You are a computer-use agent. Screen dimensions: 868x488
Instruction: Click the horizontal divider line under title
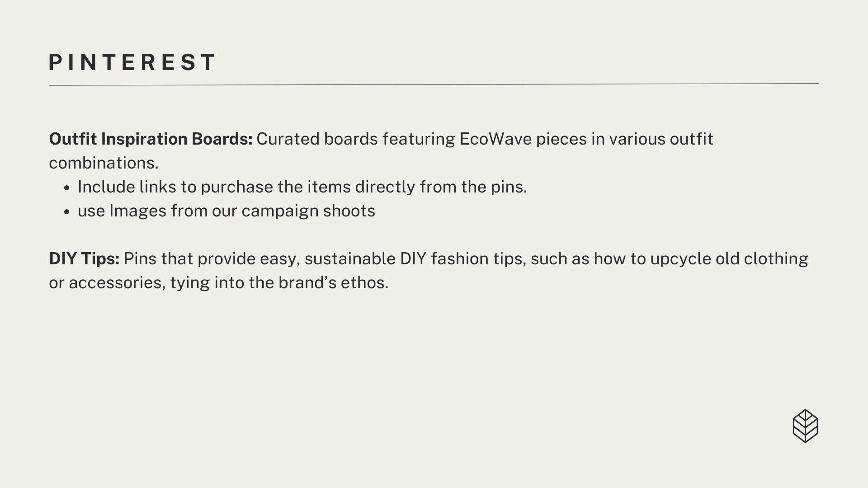(434, 84)
